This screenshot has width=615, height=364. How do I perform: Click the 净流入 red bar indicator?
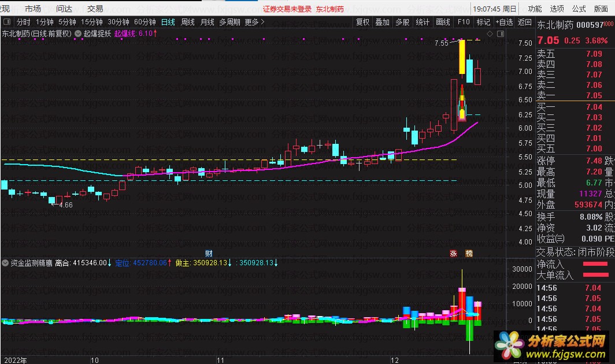pyautogui.click(x=595, y=264)
